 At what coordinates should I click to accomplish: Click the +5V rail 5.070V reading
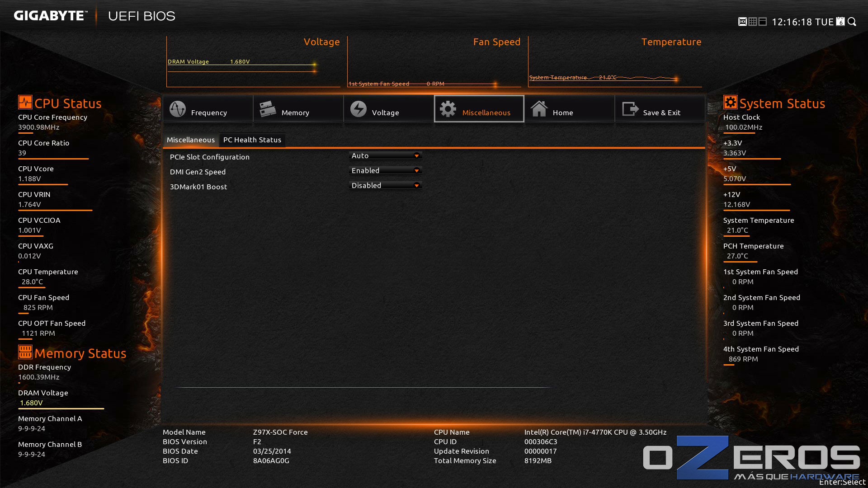[x=735, y=179]
